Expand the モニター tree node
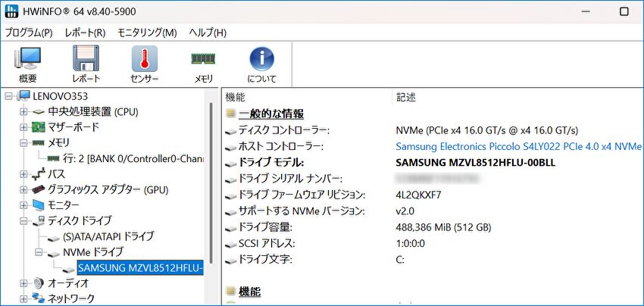Screen dimensions: 644x306 [x=23, y=205]
